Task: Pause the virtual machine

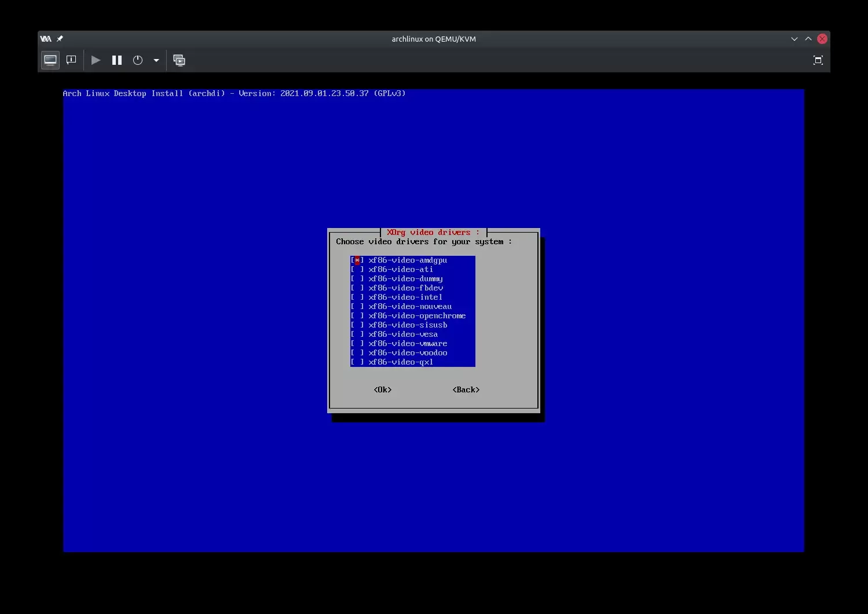Action: click(x=117, y=60)
